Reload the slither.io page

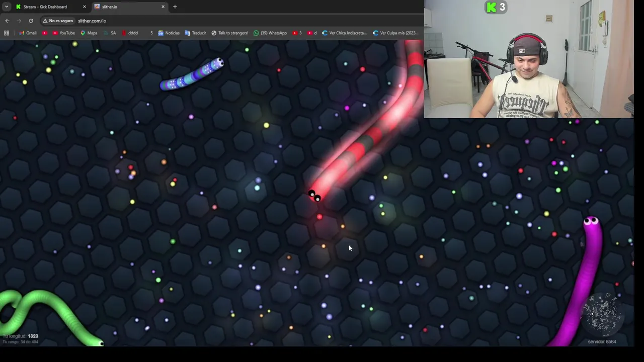(31, 21)
